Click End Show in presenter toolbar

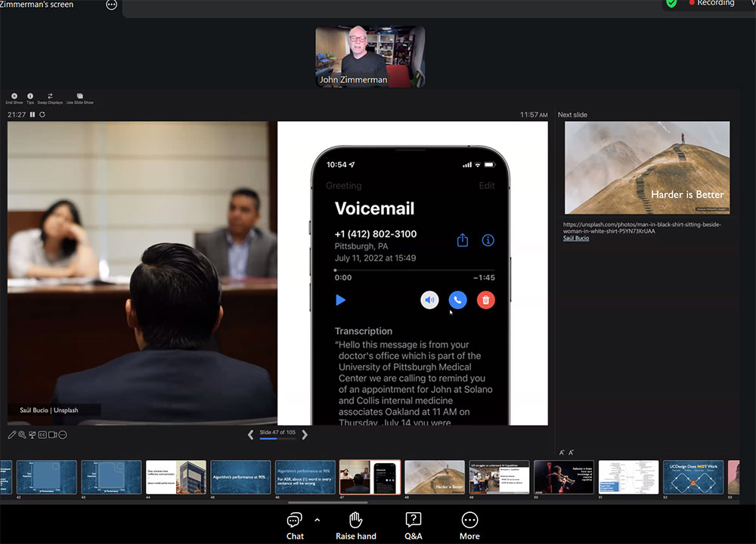[14, 98]
